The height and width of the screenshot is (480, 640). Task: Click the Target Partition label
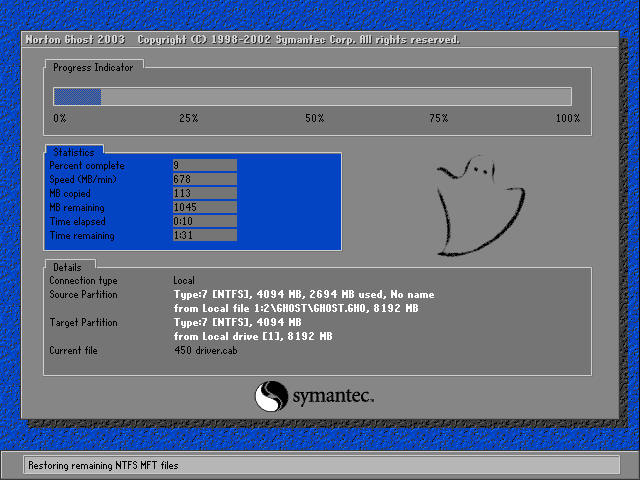pos(83,322)
